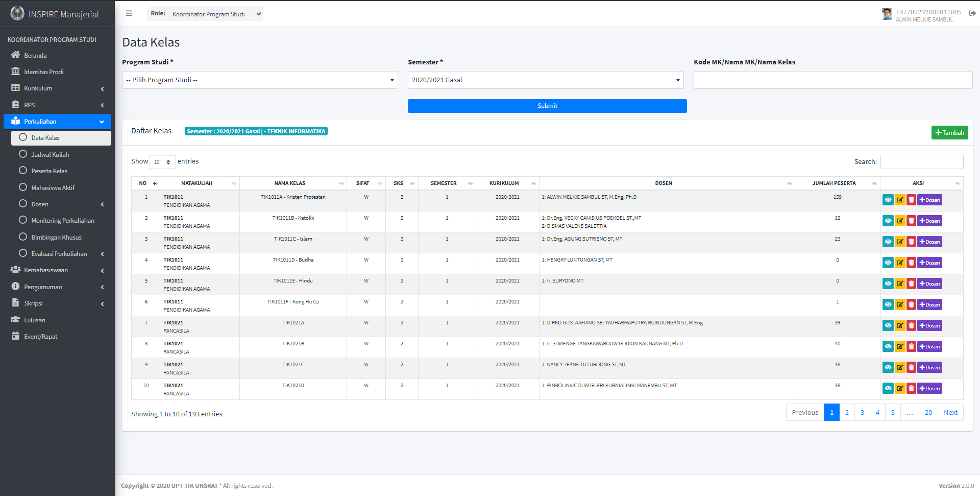The width and height of the screenshot is (980, 496).
Task: Open the Program Studi dropdown
Action: coord(260,80)
